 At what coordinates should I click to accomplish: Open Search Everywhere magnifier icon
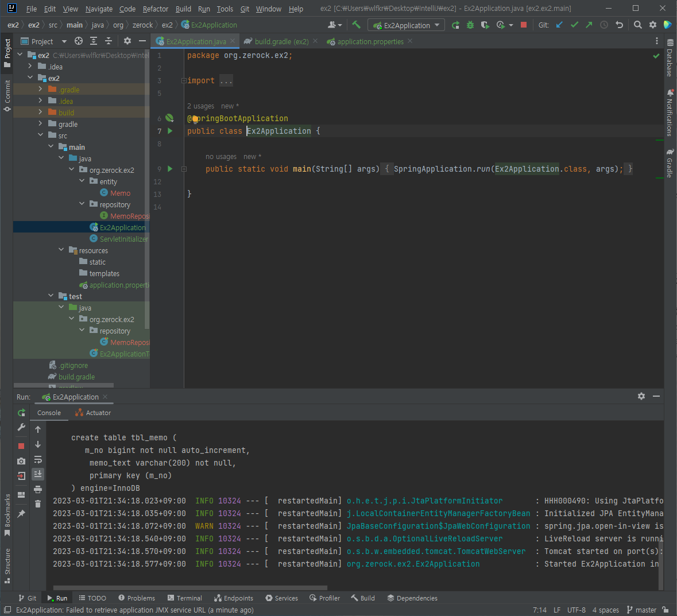point(637,25)
